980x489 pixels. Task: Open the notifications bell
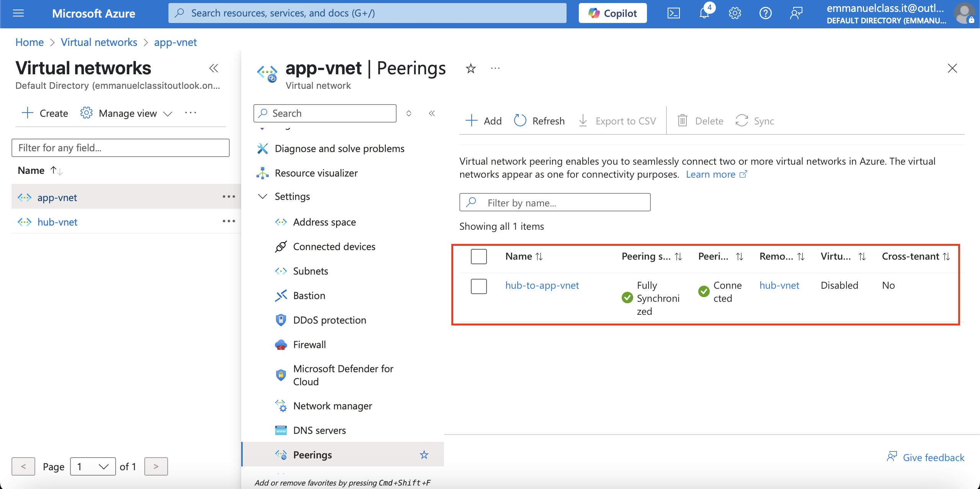pyautogui.click(x=704, y=13)
